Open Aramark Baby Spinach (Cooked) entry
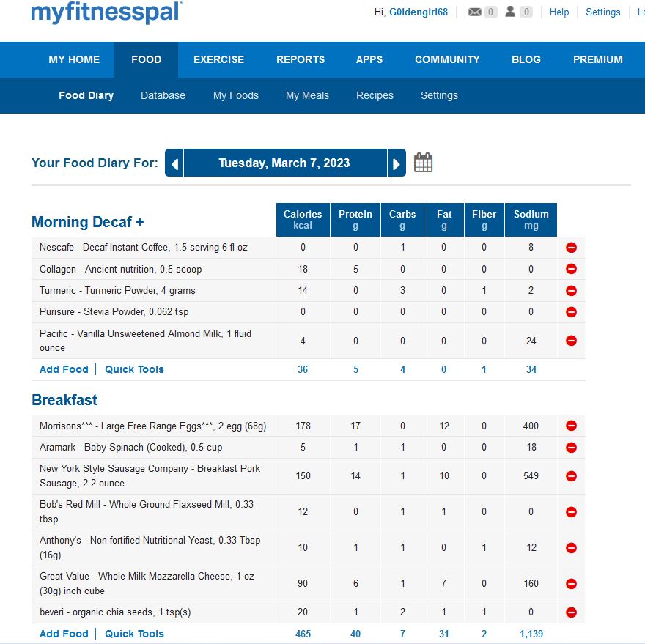Viewport: 645px width, 644px height. (x=130, y=447)
